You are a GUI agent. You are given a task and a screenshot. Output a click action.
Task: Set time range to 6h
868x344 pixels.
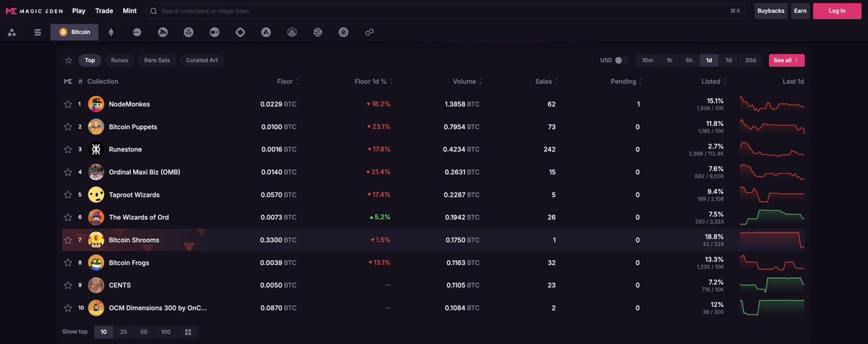pos(689,60)
